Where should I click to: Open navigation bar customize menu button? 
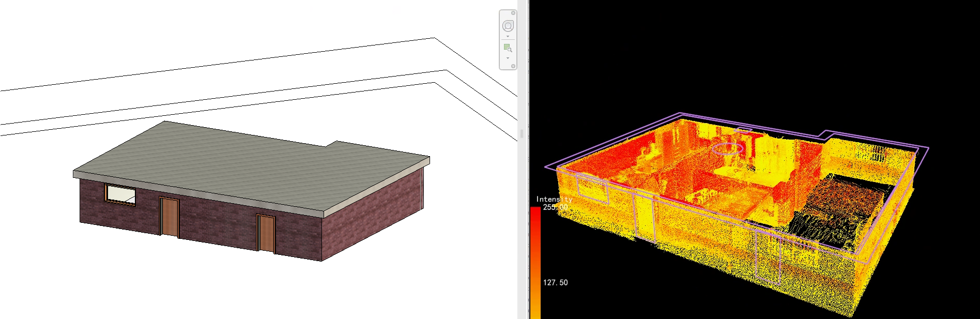click(x=513, y=66)
